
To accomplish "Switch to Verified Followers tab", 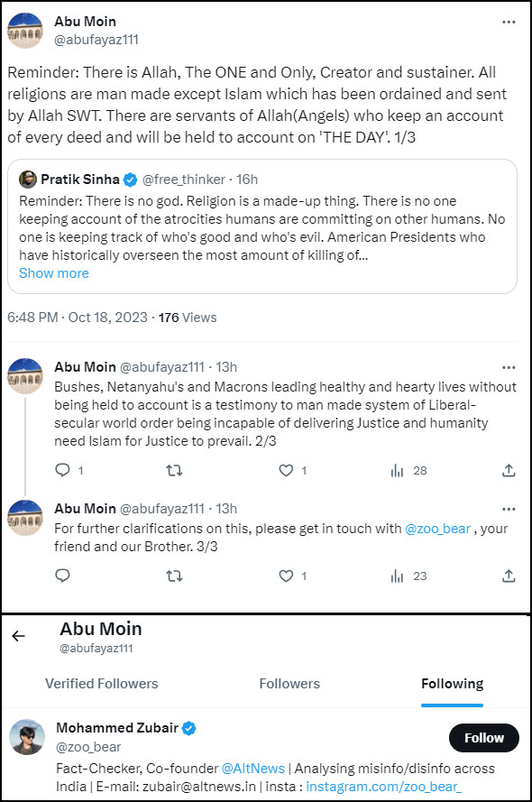I will click(x=102, y=684).
